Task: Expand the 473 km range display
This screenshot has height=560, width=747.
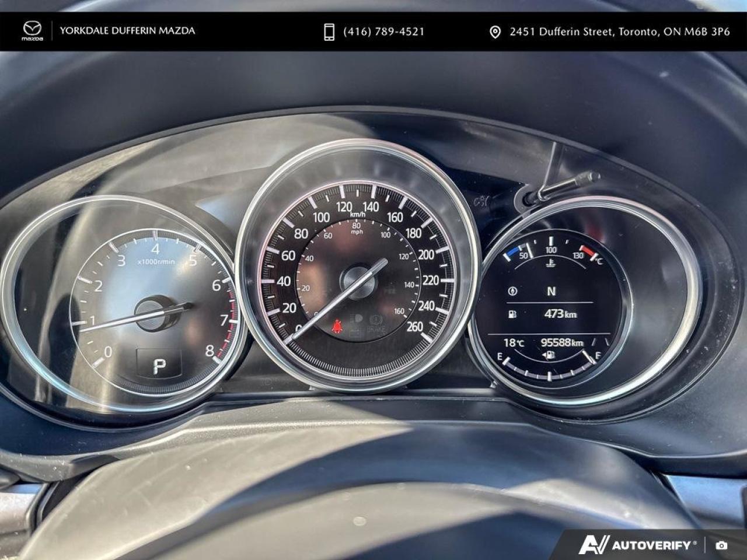Action: click(560, 314)
